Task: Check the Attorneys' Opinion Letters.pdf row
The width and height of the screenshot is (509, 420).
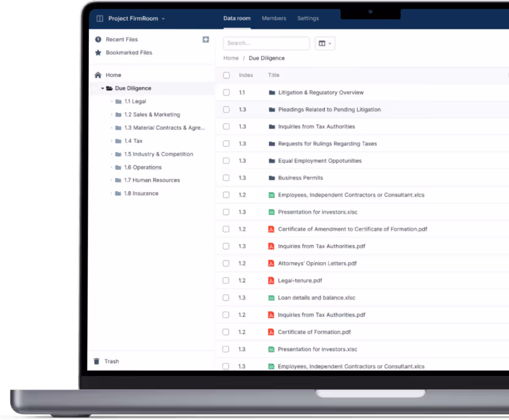Action: [x=226, y=263]
